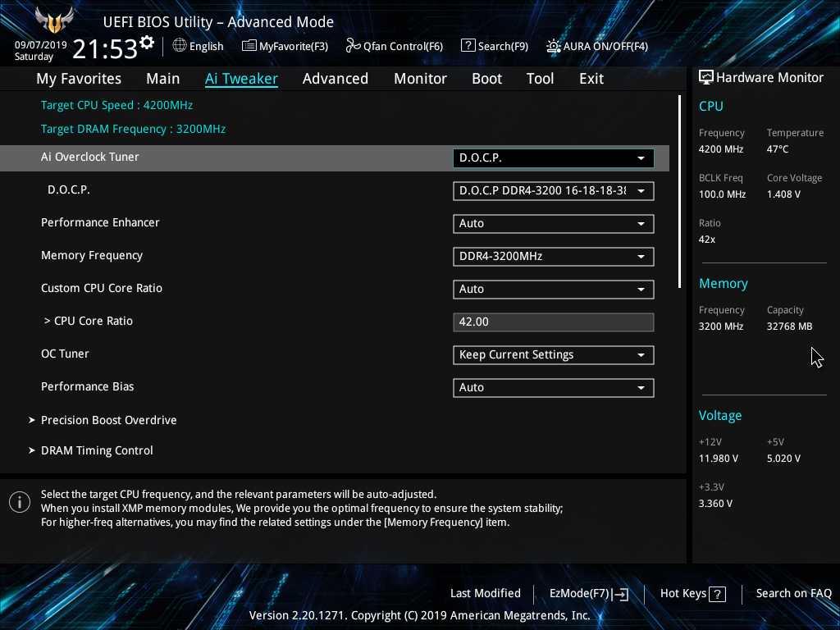840x630 pixels.
Task: Click the Hot Keys question mark icon
Action: point(717,594)
